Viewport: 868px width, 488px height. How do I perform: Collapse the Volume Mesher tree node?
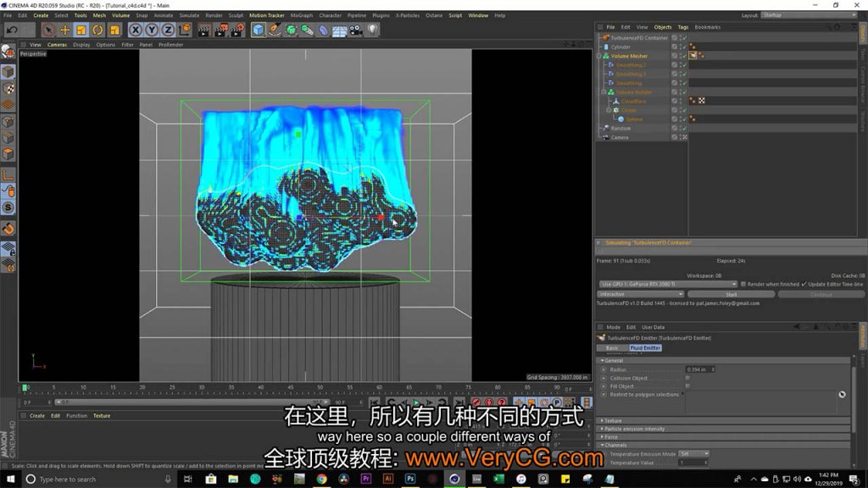click(599, 56)
